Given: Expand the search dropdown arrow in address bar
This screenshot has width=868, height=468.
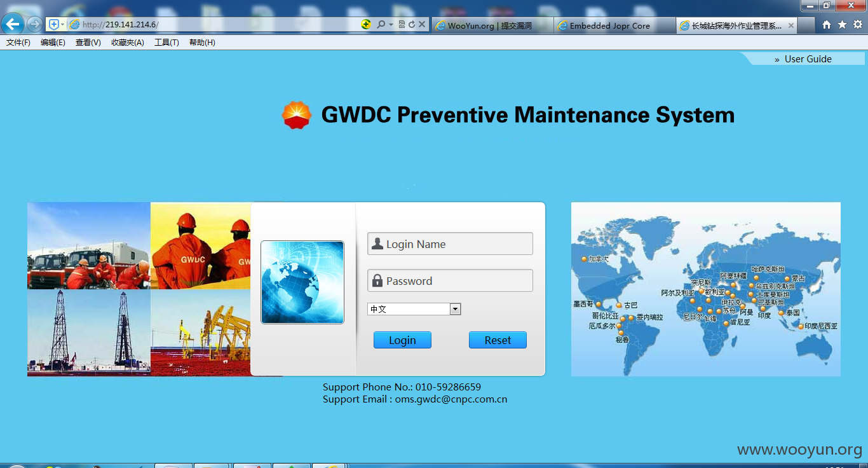Looking at the screenshot, I should point(391,24).
